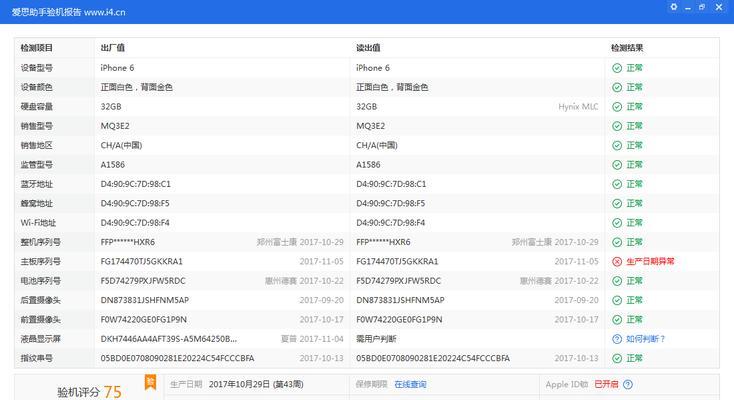This screenshot has width=734, height=400.
Task: Click help question icon beside Apple ID锁
Action: click(x=628, y=384)
